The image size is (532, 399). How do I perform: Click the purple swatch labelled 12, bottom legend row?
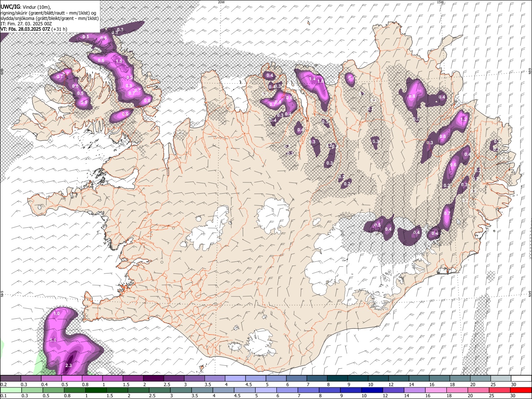click(393, 390)
